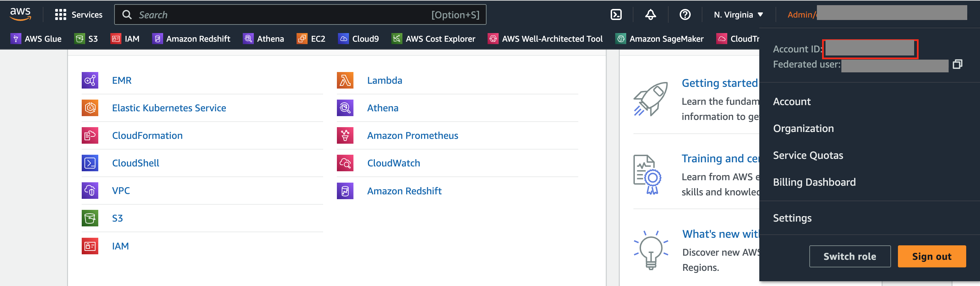The height and width of the screenshot is (286, 980).
Task: Click the AWS logo home icon
Action: pos(20,14)
